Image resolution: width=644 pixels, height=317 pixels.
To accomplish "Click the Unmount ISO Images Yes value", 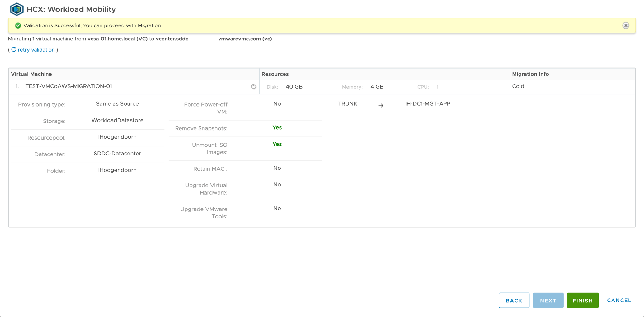I will click(x=277, y=144).
